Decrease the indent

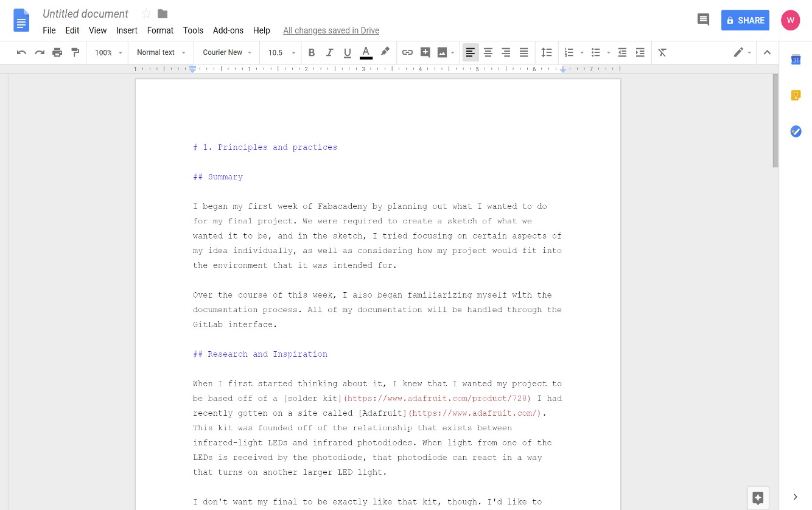coord(622,52)
